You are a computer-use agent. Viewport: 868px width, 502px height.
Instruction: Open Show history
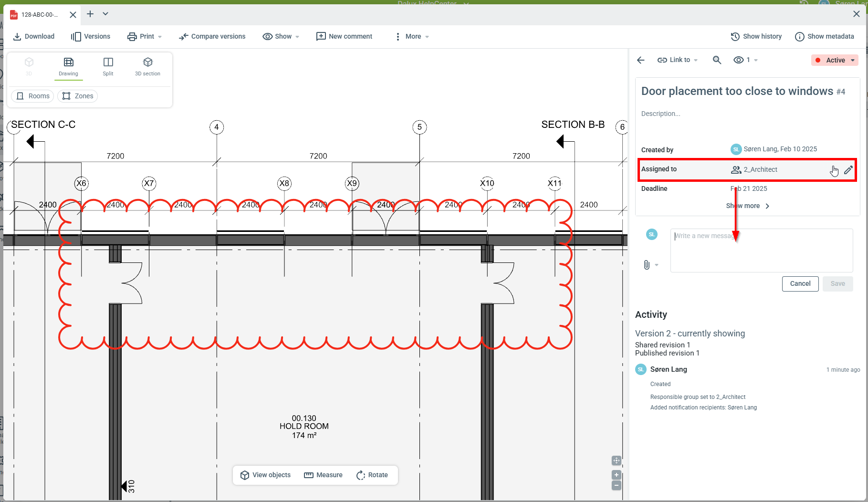tap(756, 37)
